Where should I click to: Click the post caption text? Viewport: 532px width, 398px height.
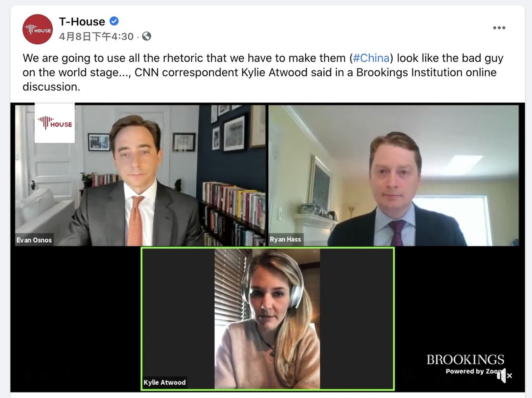coord(263,72)
